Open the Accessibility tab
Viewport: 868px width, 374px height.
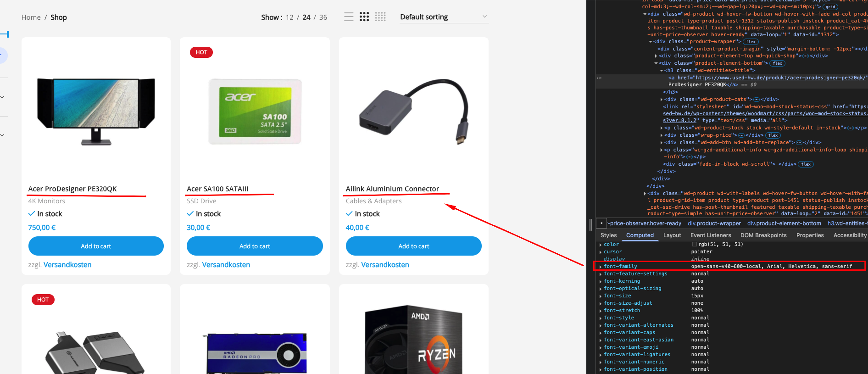tap(850, 235)
